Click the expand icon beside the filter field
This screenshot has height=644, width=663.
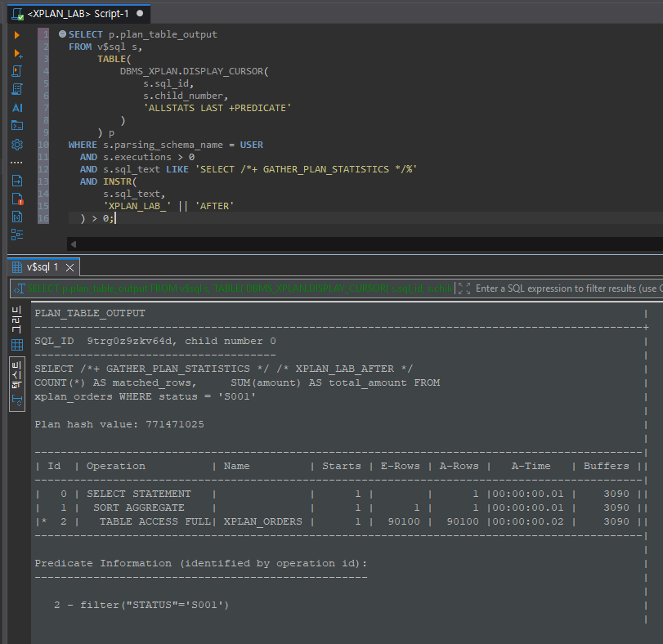tap(464, 288)
